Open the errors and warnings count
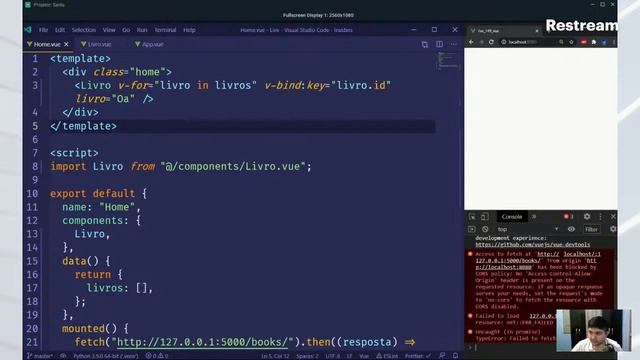Image resolution: width=640 pixels, height=360 pixels. coord(157,356)
